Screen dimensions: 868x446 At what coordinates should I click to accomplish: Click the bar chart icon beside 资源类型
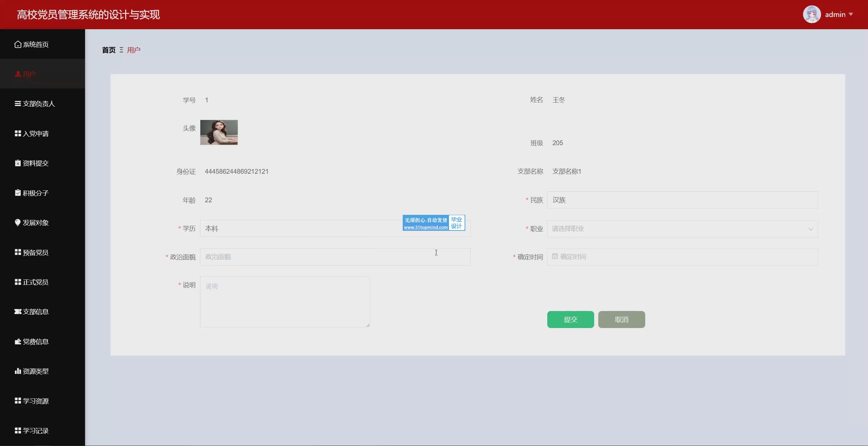pos(18,371)
